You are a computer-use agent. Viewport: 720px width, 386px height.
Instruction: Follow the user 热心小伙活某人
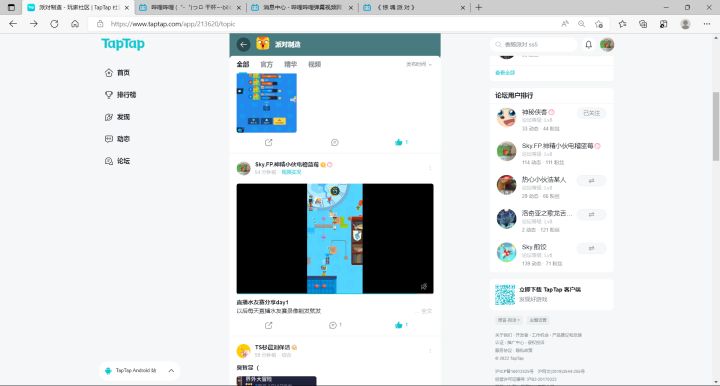click(x=591, y=180)
